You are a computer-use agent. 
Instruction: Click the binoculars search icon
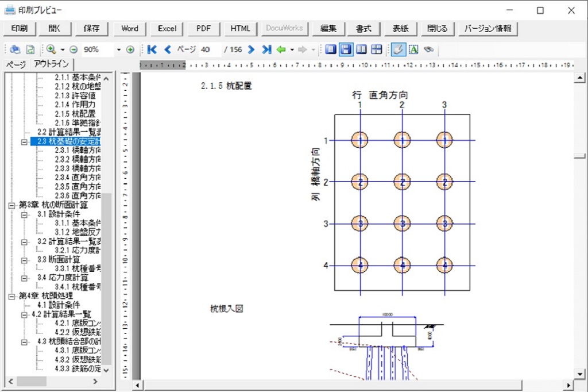(428, 49)
